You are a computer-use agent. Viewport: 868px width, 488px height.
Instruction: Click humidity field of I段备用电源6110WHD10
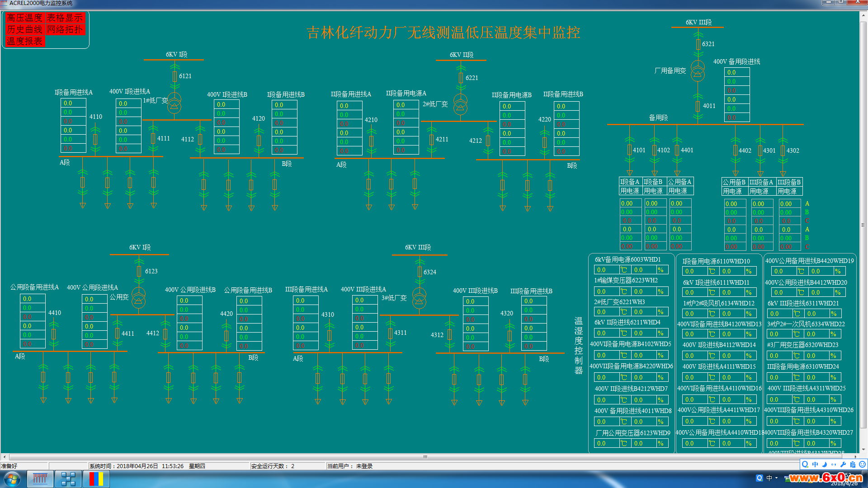[732, 271]
